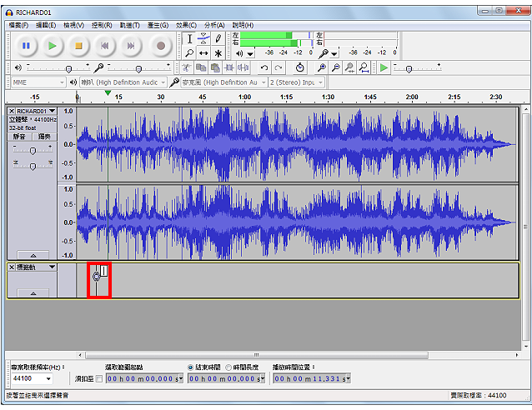This screenshot has width=532, height=410.
Task: Click the horizontal scrollbar under tracks
Action: click(257, 355)
